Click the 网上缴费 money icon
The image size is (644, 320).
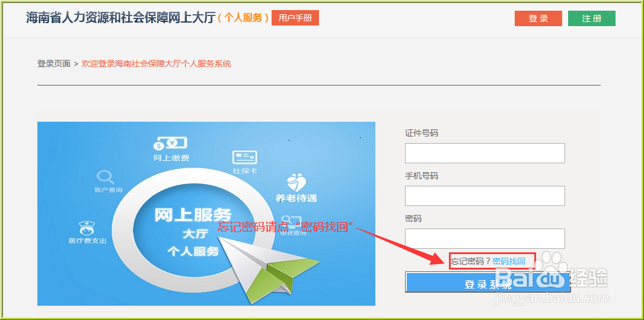[170, 144]
